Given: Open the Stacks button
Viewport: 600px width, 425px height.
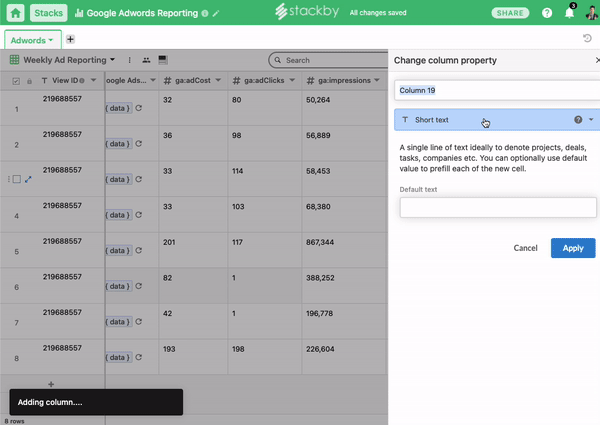Looking at the screenshot, I should point(49,13).
